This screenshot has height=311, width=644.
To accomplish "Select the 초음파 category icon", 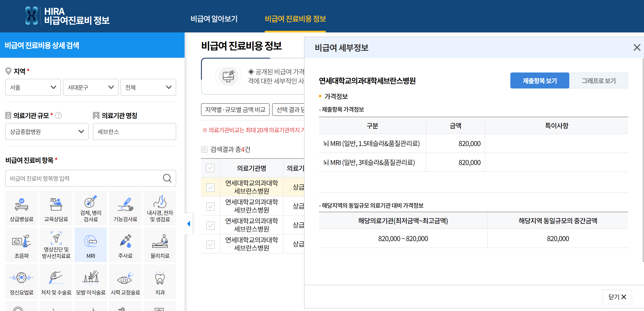I will [21, 245].
